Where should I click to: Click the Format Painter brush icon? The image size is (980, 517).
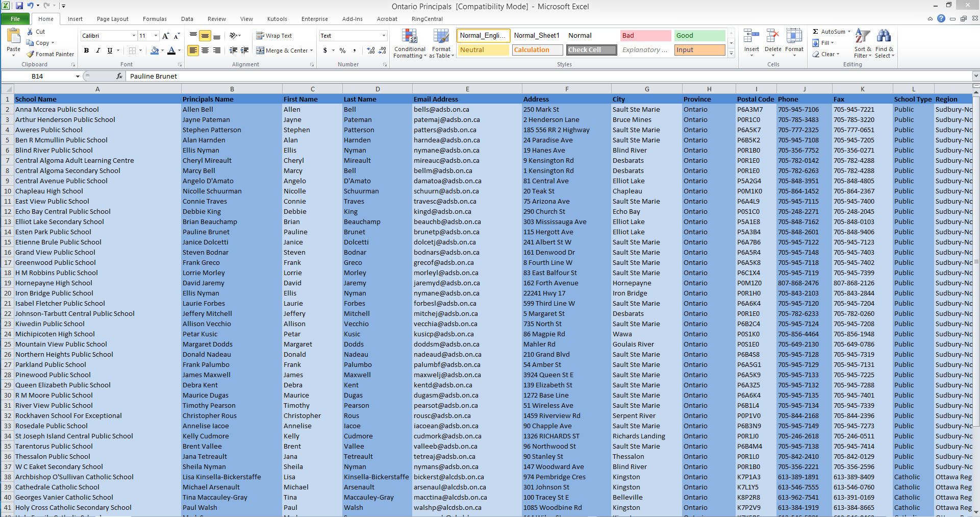[x=31, y=54]
